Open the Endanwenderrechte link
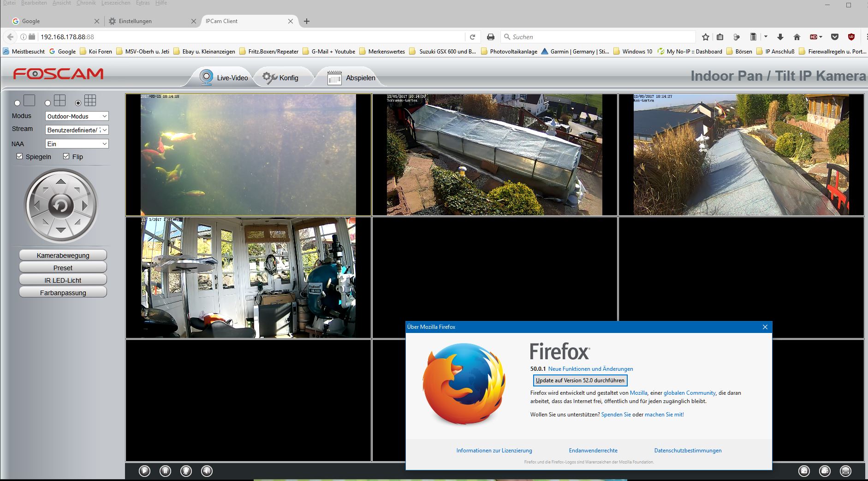 593,451
